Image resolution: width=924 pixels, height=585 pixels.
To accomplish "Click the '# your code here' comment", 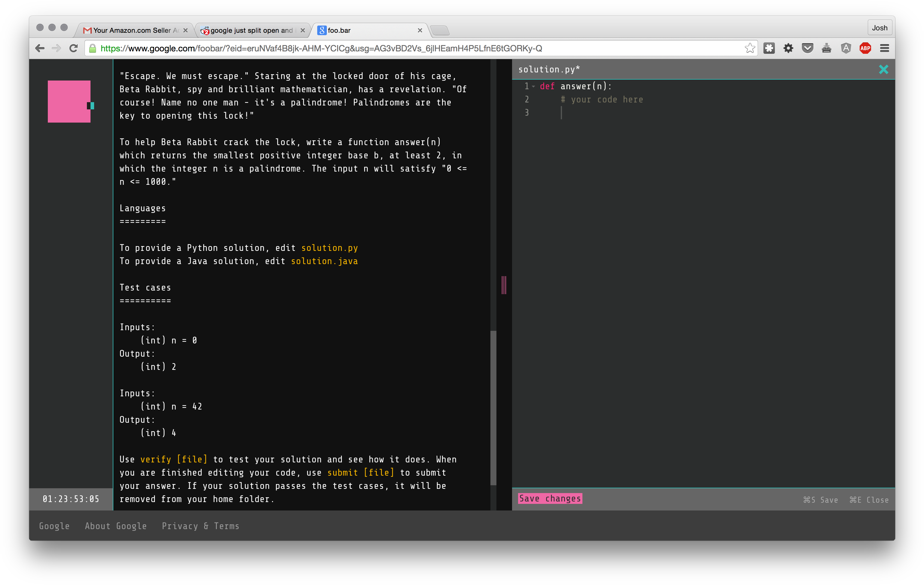I will tap(602, 99).
